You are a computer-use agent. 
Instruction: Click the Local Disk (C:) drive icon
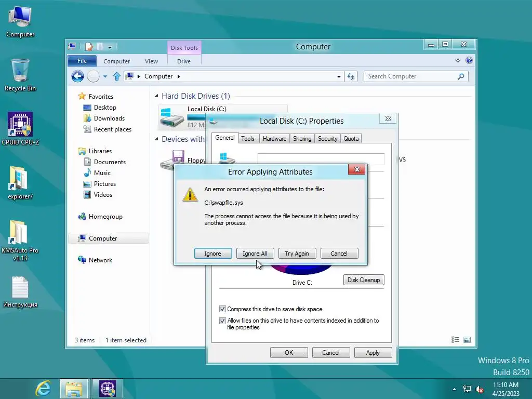[x=172, y=117]
